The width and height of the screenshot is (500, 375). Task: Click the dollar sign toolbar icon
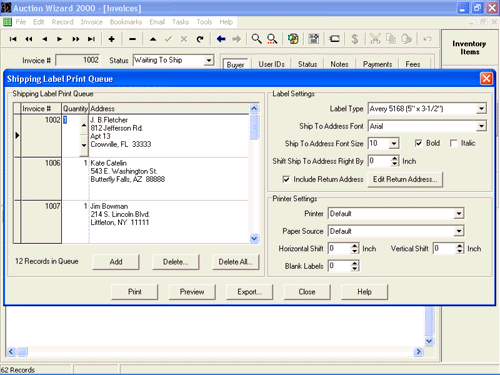tap(355, 39)
